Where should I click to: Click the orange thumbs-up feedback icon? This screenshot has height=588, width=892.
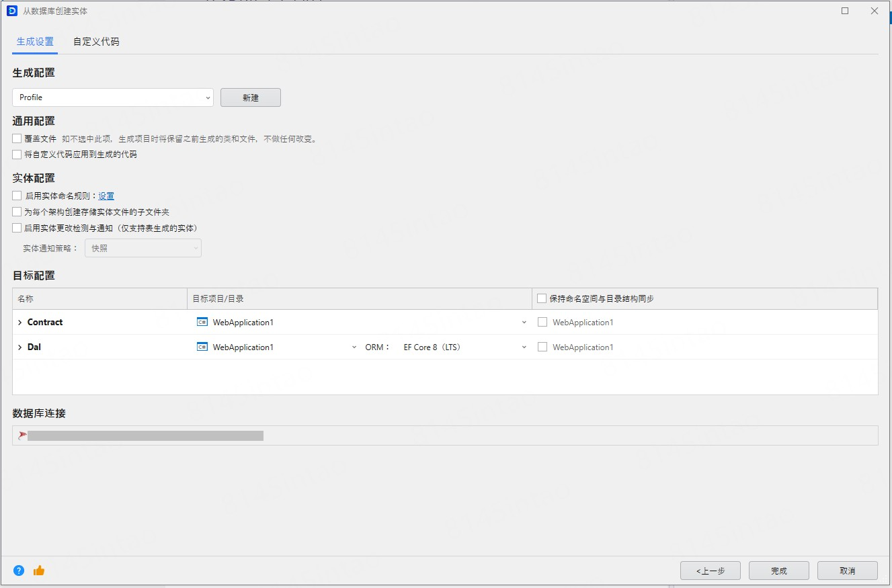coord(39,571)
